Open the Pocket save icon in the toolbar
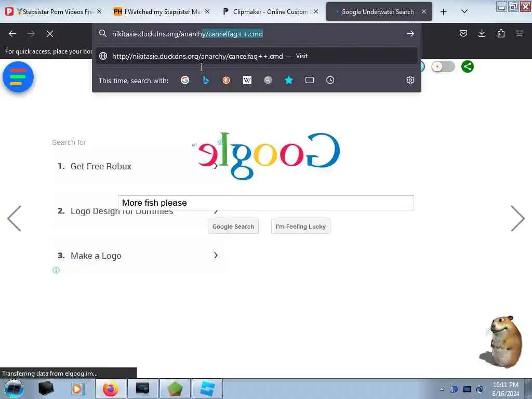This screenshot has height=399, width=532. point(463,33)
